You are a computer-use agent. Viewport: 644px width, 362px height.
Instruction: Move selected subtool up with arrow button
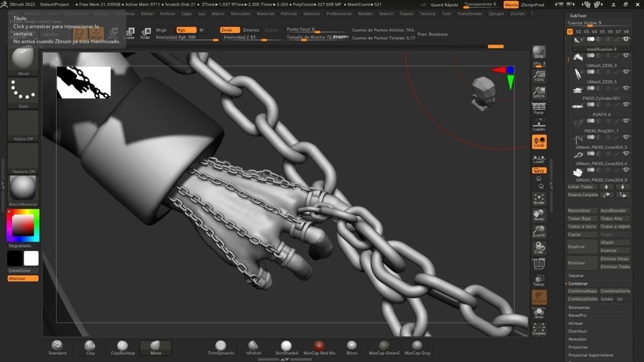click(x=607, y=187)
